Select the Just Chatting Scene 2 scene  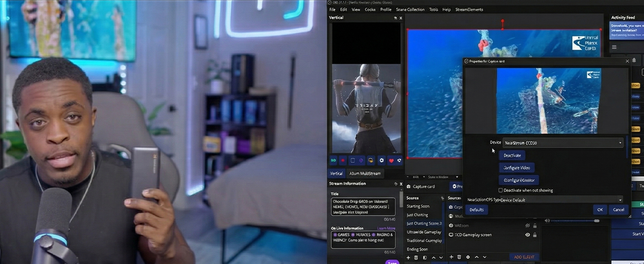tap(424, 224)
